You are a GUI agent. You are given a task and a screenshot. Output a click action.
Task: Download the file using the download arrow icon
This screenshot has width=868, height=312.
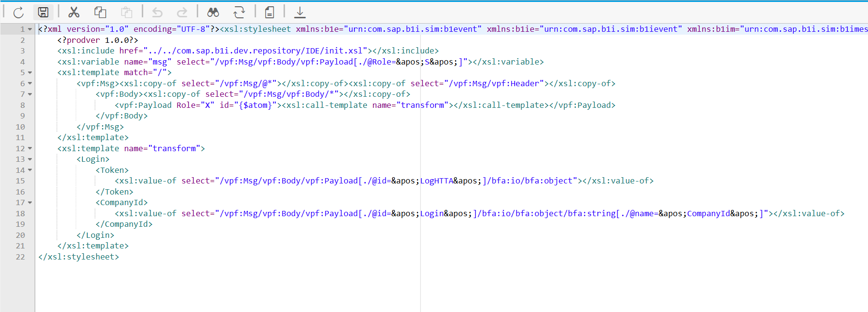point(300,12)
